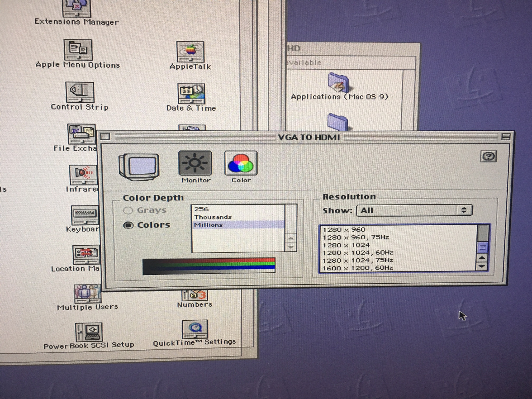
Task: Select resolution 1280 x 960
Action: coord(398,230)
